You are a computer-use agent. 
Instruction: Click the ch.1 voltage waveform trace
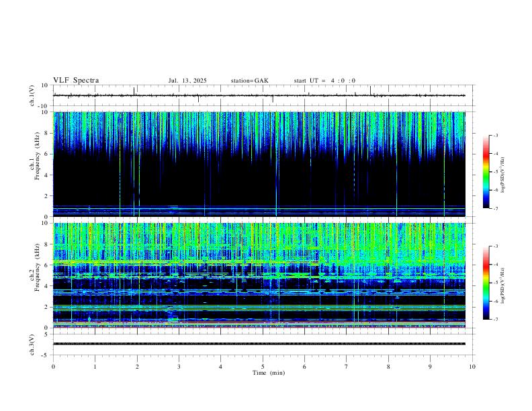pos(259,95)
